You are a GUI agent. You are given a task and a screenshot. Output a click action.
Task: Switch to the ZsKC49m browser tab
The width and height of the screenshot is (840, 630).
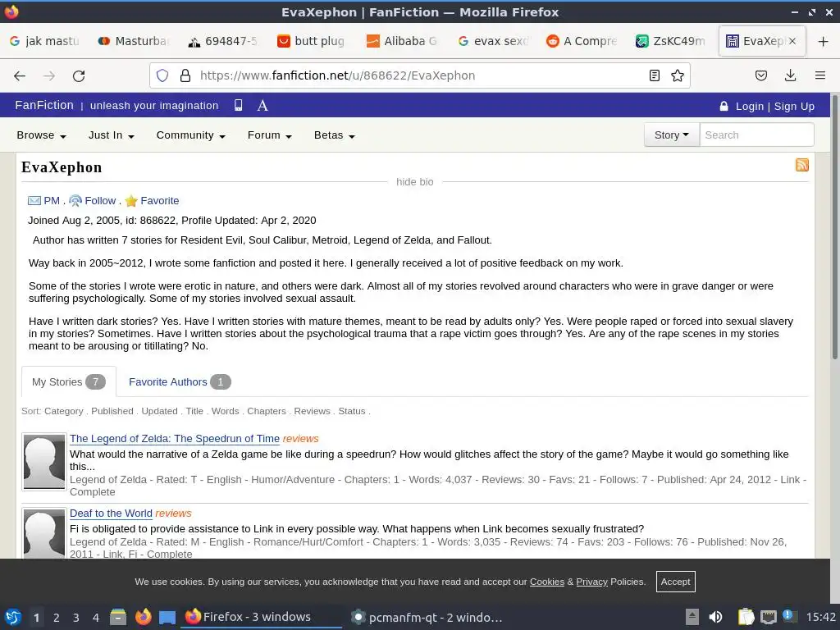(672, 41)
